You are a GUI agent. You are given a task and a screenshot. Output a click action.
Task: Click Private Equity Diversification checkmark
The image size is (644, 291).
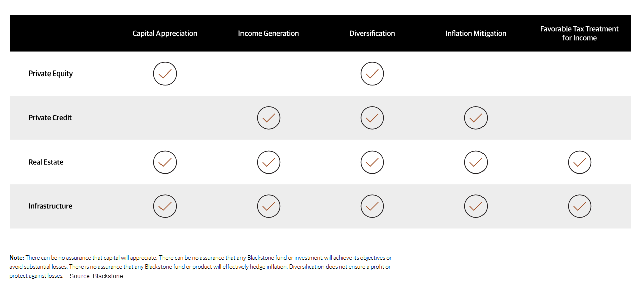point(372,74)
